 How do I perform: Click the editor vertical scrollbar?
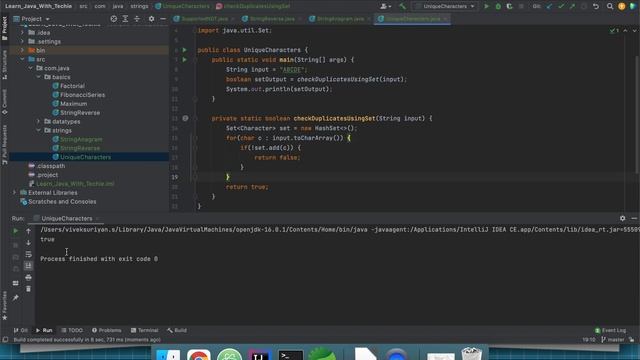pyautogui.click(x=637, y=114)
